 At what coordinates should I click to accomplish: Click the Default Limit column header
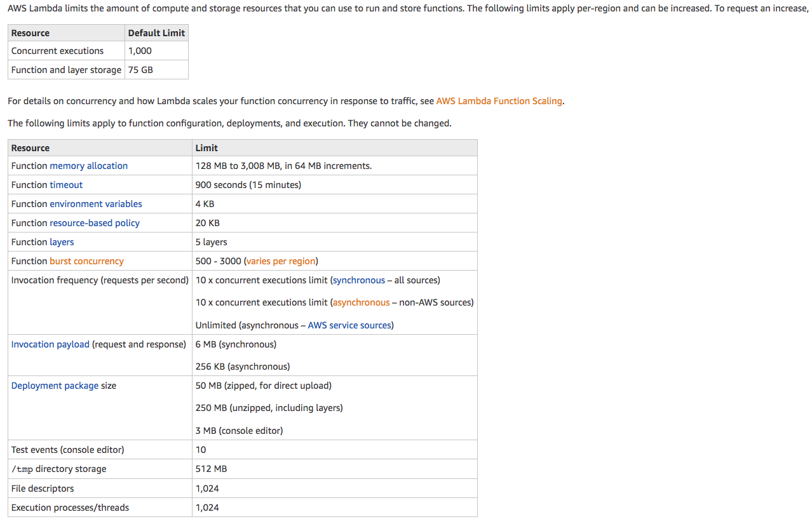[156, 33]
